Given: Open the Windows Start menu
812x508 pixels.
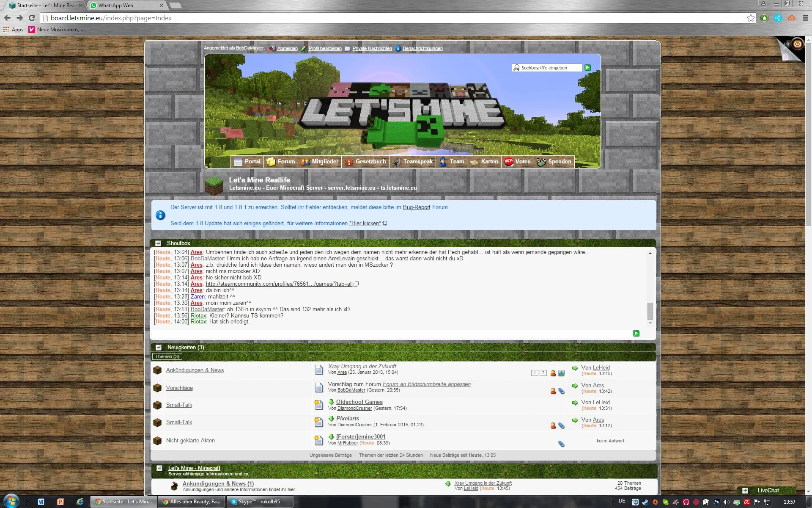Looking at the screenshot, I should (x=11, y=501).
